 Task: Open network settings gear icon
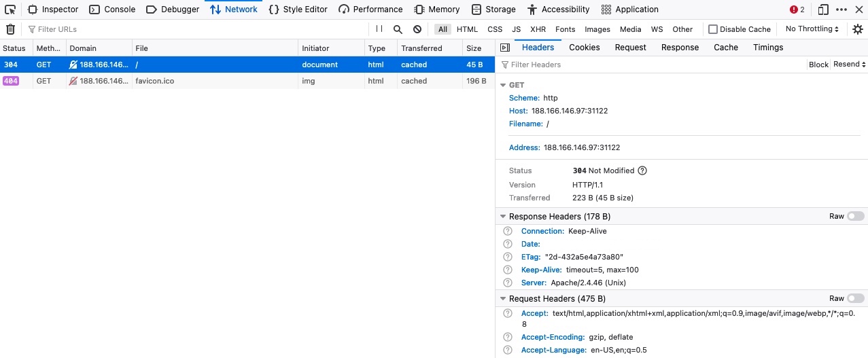pos(858,29)
